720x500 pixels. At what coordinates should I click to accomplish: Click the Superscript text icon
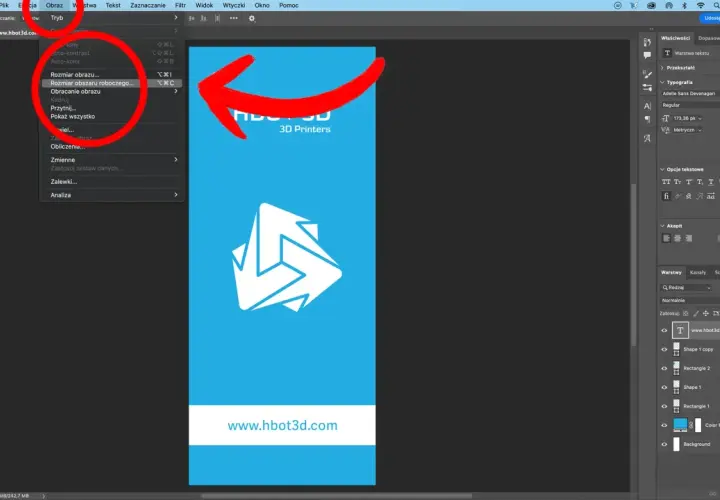tap(689, 182)
